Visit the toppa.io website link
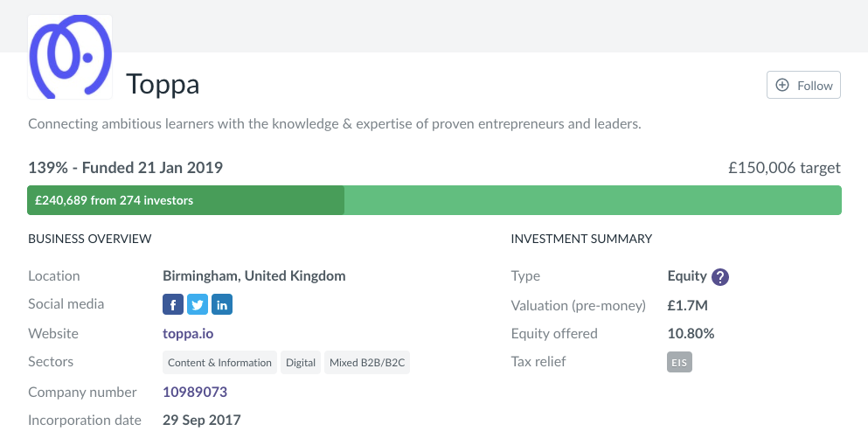This screenshot has height=445, width=868. point(188,333)
